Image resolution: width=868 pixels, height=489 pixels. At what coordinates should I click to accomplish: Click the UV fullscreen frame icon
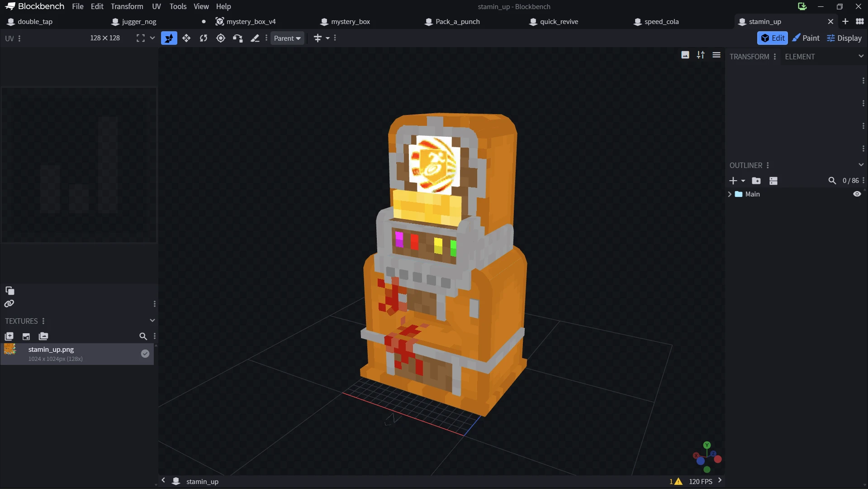[141, 38]
